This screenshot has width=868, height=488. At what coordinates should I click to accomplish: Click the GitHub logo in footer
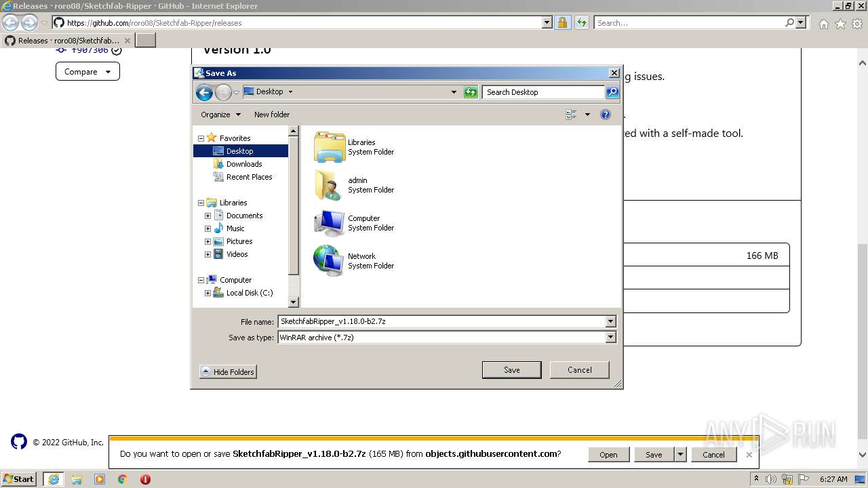[19, 442]
